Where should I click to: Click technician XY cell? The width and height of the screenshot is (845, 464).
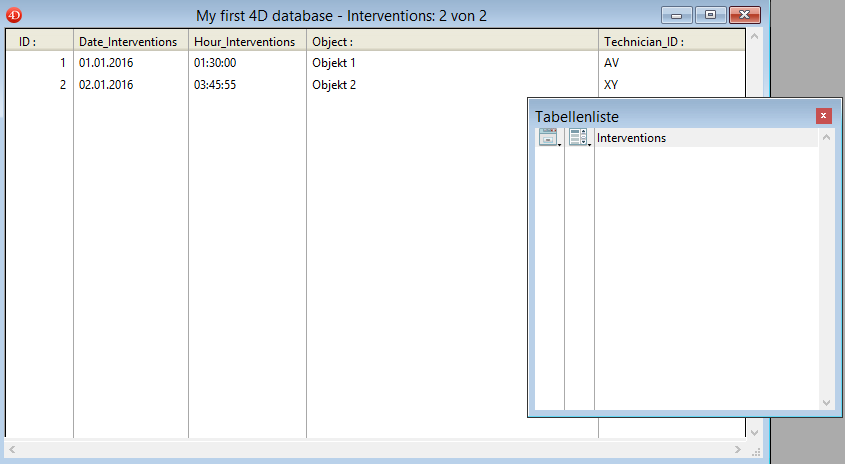point(612,85)
